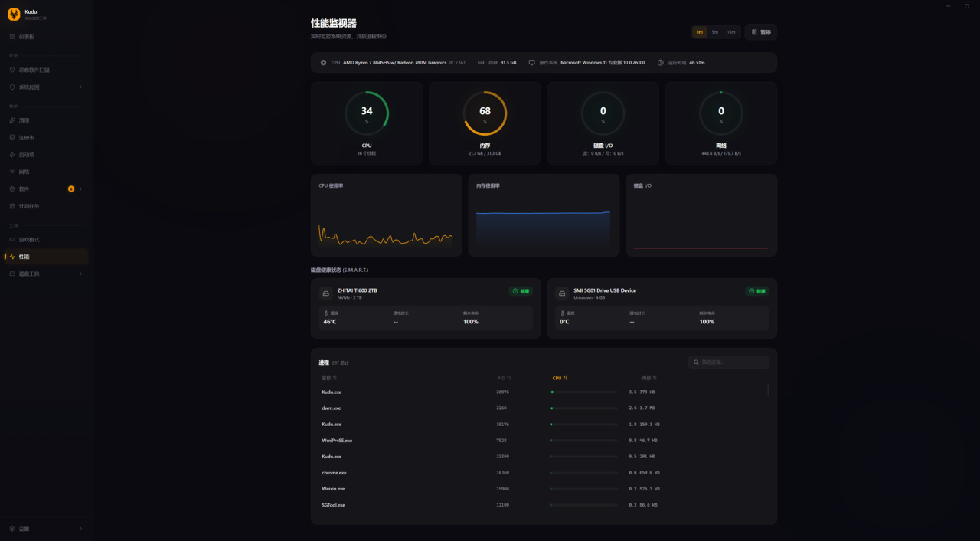Expand the 软件 submenu chevron
Screen dimensions: 980x541
click(80, 189)
